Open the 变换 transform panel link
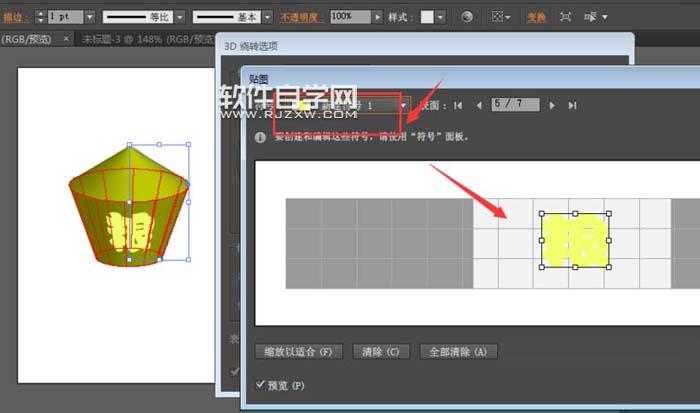 536,17
